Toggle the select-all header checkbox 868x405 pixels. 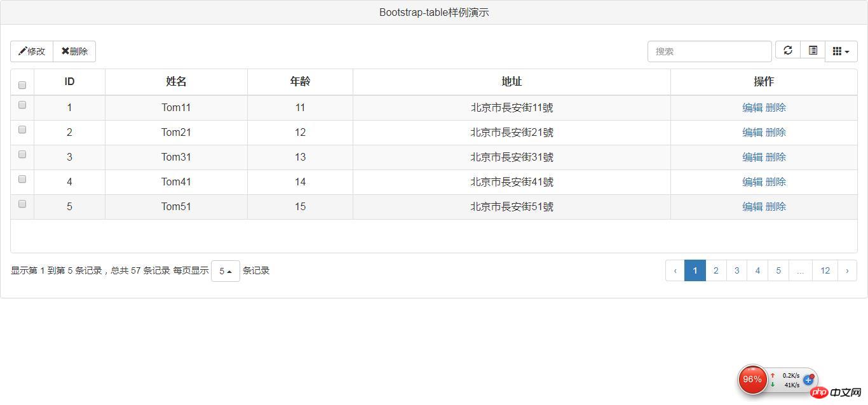click(x=22, y=84)
